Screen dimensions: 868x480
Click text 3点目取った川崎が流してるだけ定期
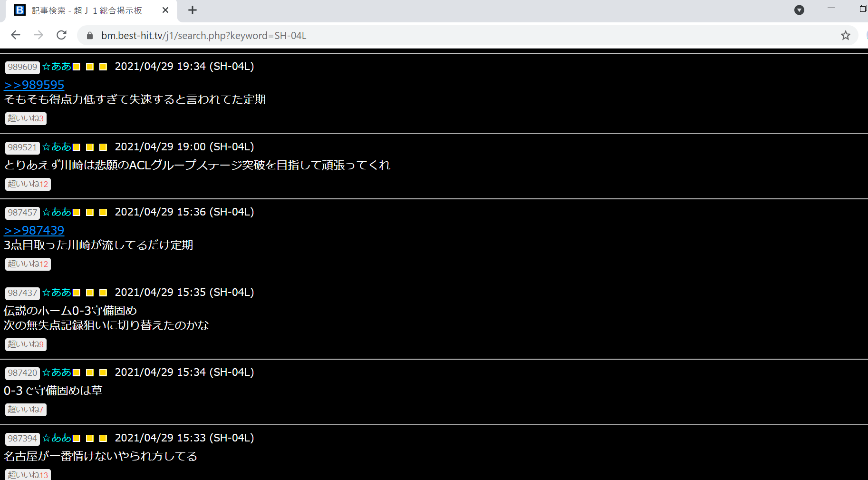(98, 245)
